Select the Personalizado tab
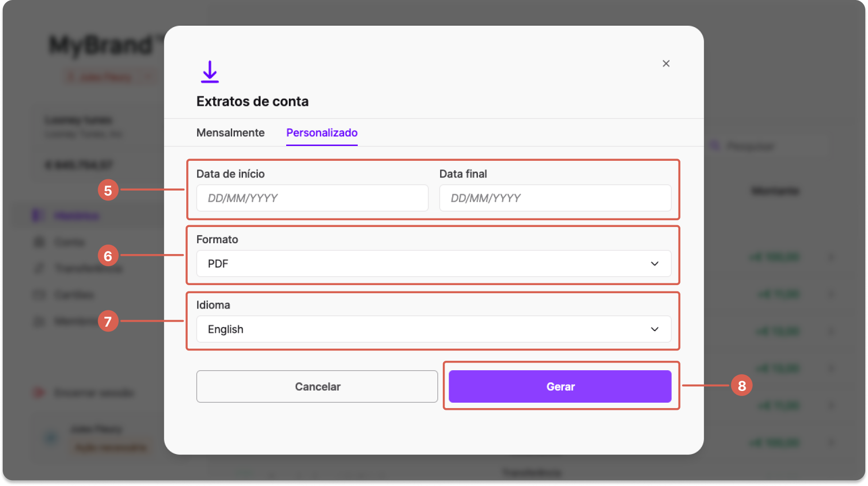This screenshot has height=486, width=868. [x=322, y=133]
